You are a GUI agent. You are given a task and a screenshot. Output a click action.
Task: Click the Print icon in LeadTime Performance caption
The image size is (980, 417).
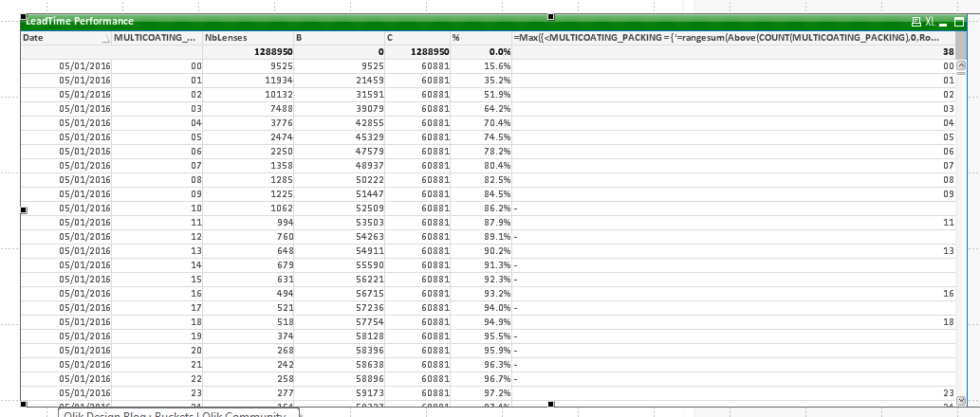click(916, 22)
